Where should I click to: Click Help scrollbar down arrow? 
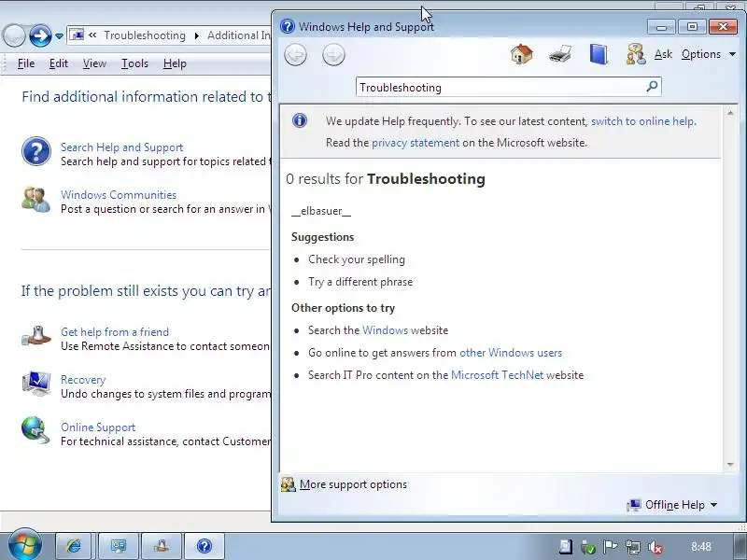[x=730, y=464]
